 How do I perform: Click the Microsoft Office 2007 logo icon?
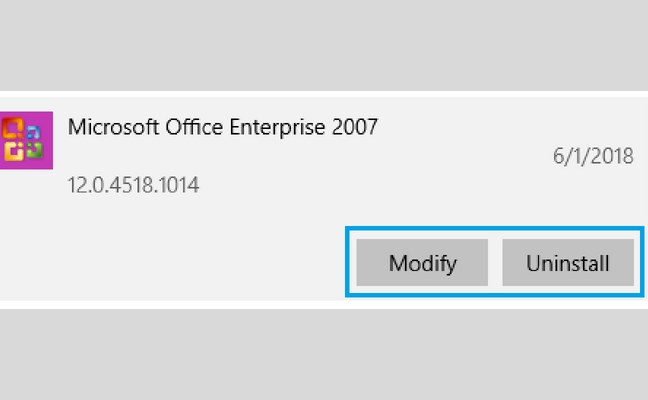26,140
